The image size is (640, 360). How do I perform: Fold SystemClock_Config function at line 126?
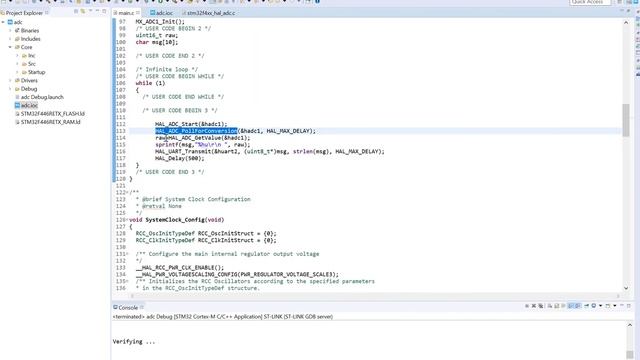point(127,220)
